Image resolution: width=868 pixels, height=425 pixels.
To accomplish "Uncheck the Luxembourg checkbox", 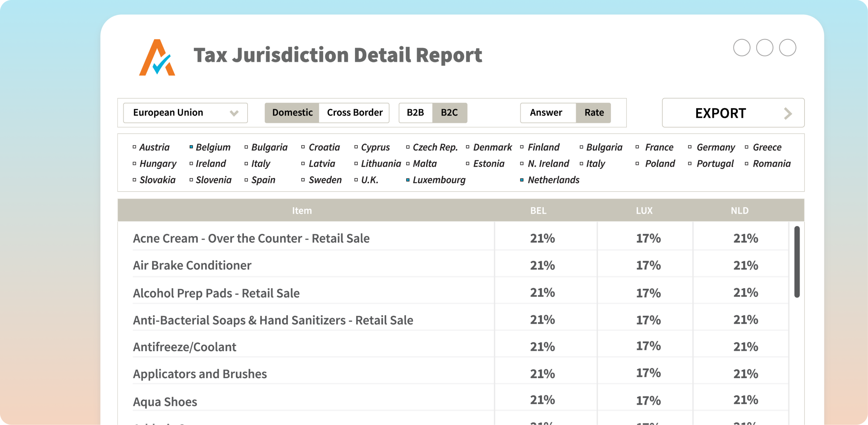I will coord(408,180).
